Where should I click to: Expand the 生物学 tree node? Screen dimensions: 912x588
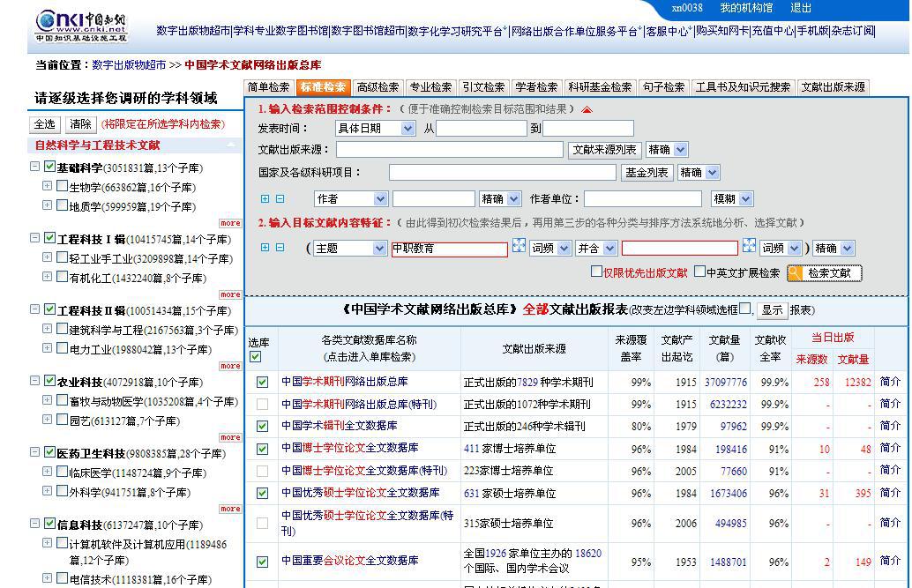[47, 185]
